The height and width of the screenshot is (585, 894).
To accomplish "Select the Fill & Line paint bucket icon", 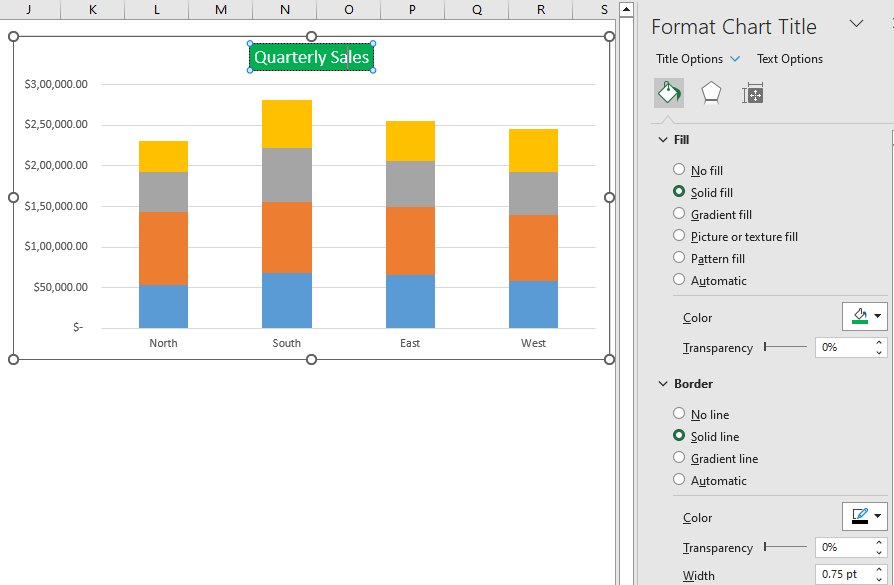I will coord(668,92).
